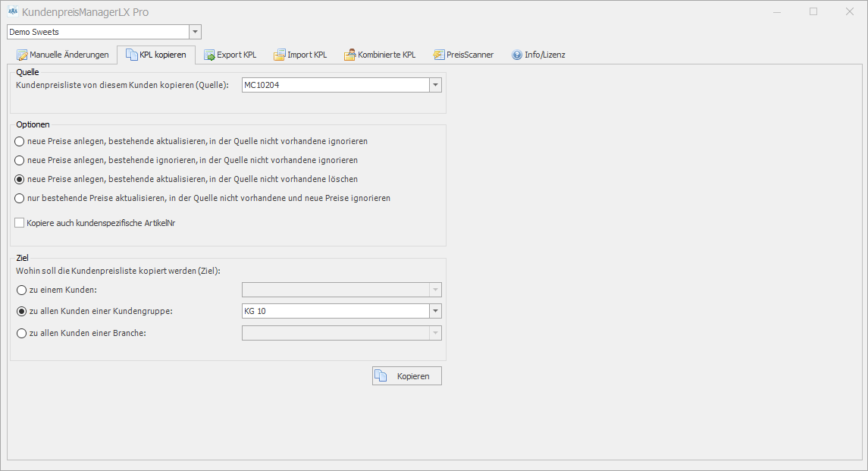Select 'zu allen Kunden einer Branche' option
Screen dimensions: 868x471
pyautogui.click(x=20, y=334)
